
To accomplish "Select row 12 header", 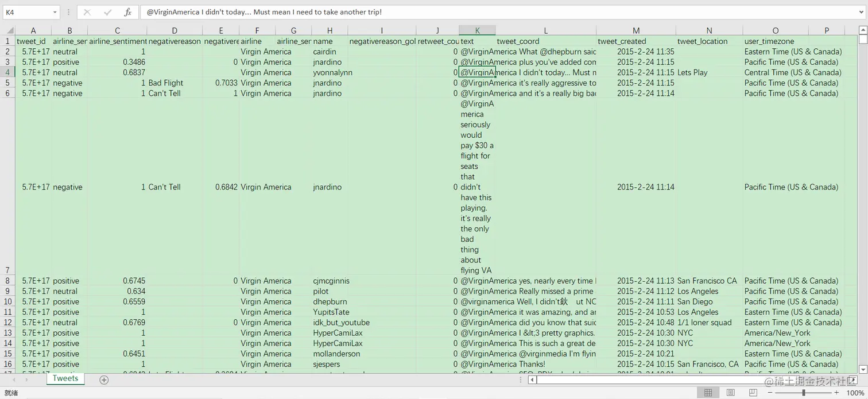I will [x=7, y=323].
